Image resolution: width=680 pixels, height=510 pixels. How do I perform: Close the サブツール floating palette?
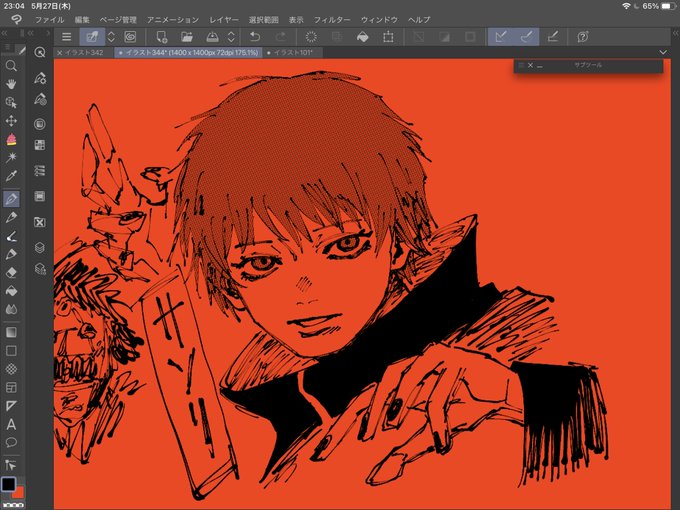pos(530,65)
